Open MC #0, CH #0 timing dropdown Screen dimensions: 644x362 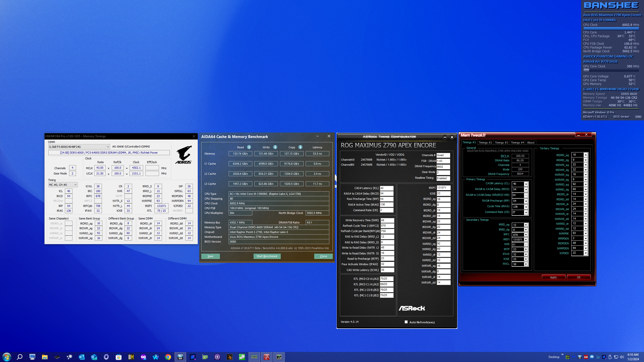(75, 185)
